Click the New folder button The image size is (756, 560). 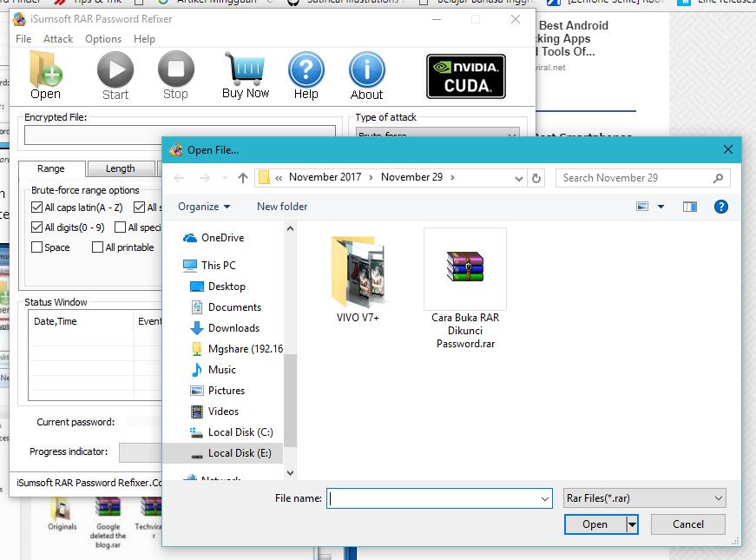click(x=282, y=207)
